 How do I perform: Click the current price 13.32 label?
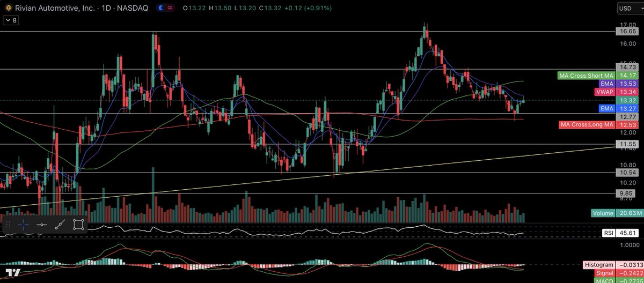click(x=627, y=100)
